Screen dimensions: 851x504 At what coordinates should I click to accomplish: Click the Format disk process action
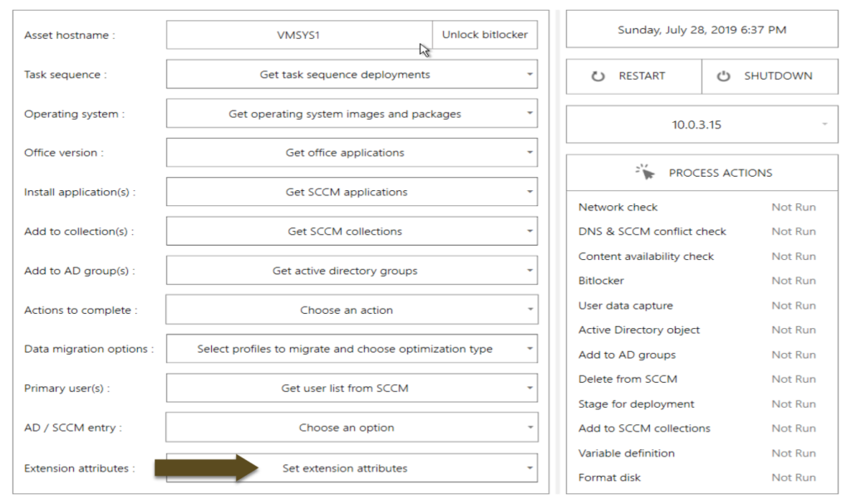point(609,477)
